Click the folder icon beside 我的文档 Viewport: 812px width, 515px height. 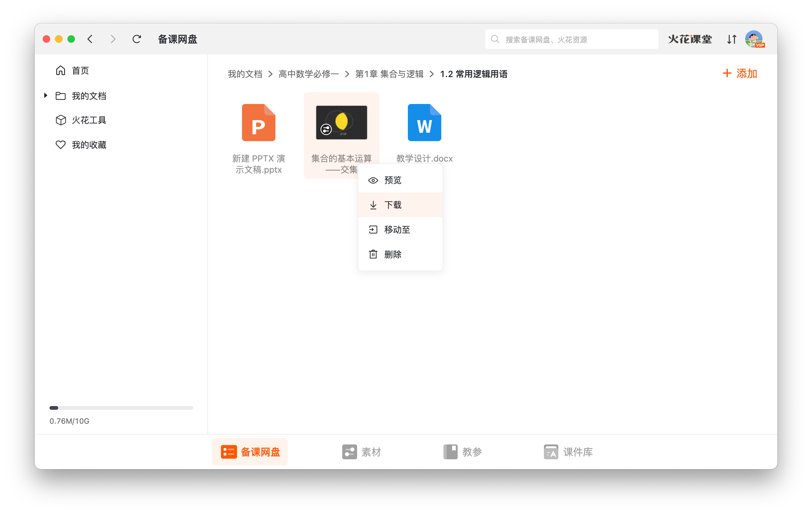[x=61, y=96]
